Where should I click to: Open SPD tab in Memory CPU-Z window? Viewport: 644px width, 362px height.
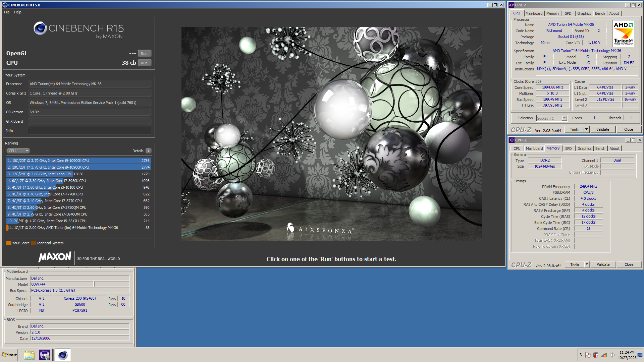(568, 148)
